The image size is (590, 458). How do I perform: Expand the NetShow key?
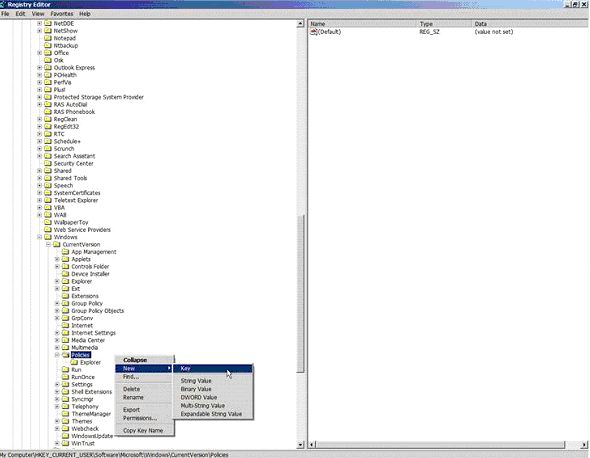40,31
